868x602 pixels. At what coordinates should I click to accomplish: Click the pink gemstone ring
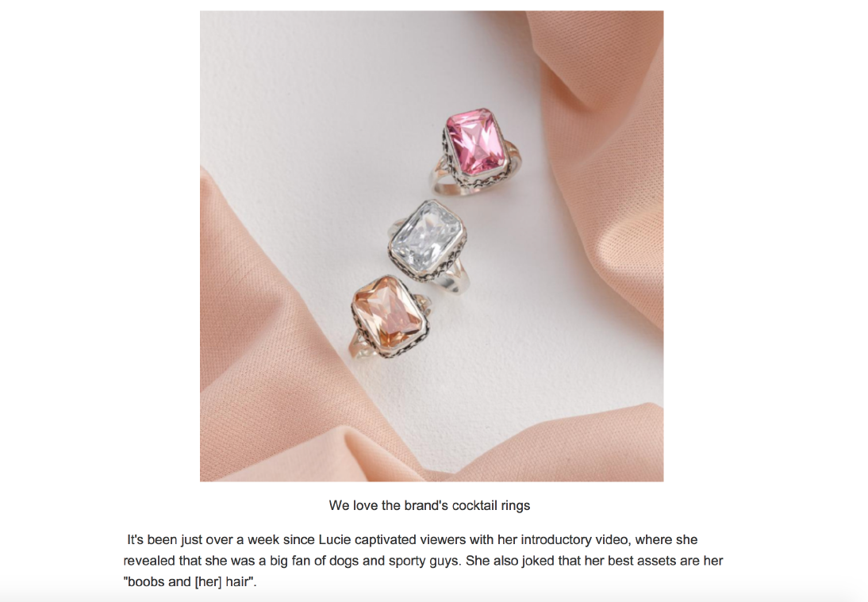[x=475, y=149]
